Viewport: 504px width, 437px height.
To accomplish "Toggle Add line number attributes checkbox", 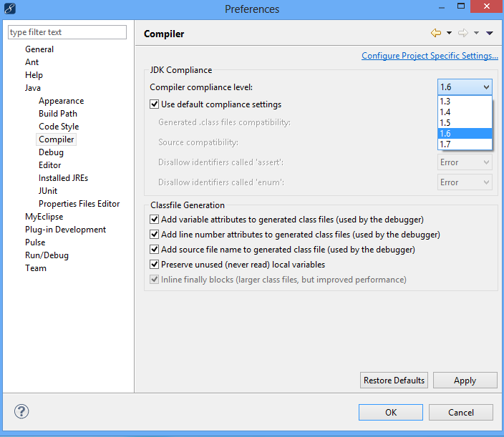I will [x=155, y=235].
